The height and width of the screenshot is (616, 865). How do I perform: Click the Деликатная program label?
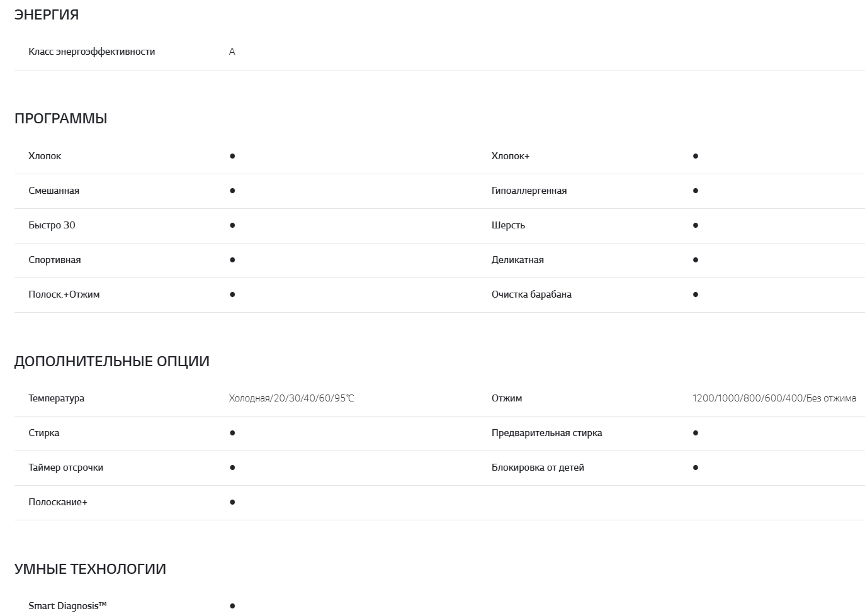(x=517, y=260)
